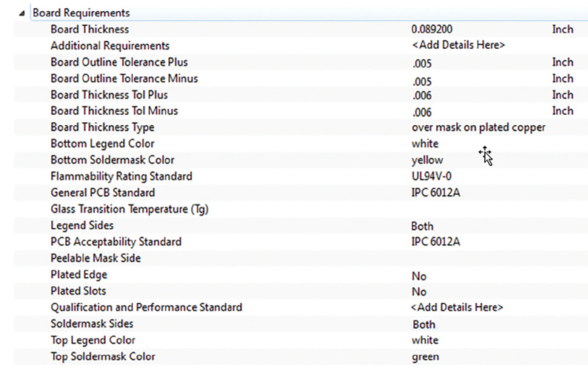
Task: Edit General PCB Standard IPC 6012A value
Action: (435, 193)
